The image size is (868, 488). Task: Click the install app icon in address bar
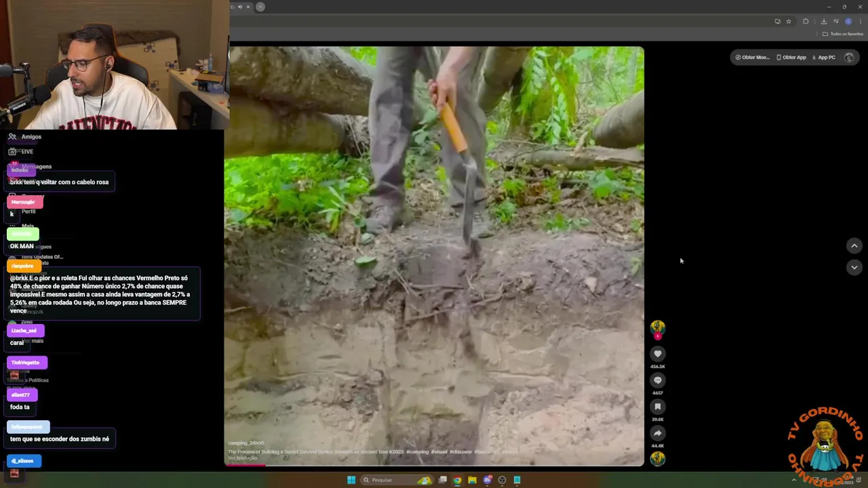coord(777,22)
